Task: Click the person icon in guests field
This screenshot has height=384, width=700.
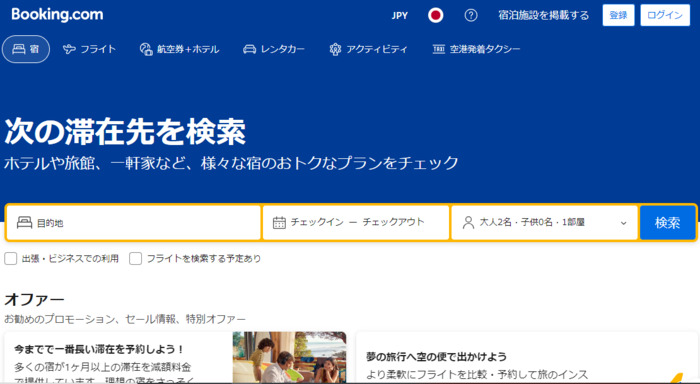Action: point(468,222)
